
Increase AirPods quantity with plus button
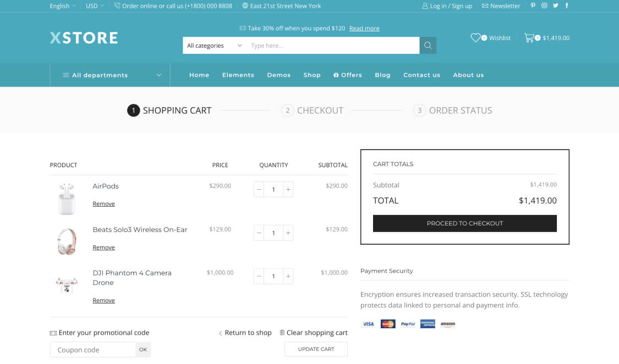[288, 190]
